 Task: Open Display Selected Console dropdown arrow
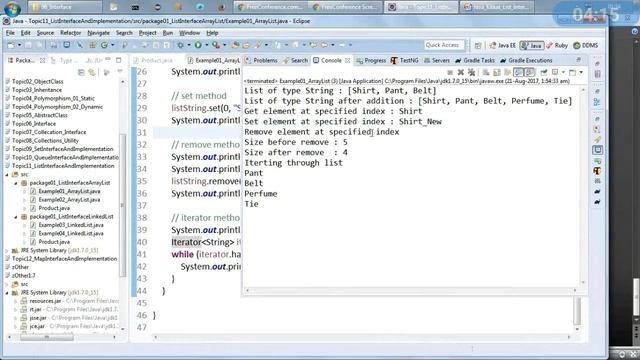click(x=563, y=72)
